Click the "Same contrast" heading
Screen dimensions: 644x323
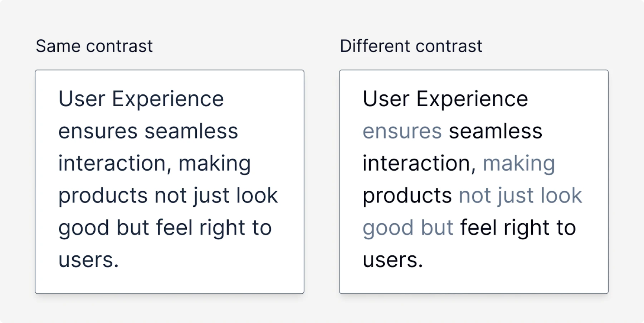point(94,46)
